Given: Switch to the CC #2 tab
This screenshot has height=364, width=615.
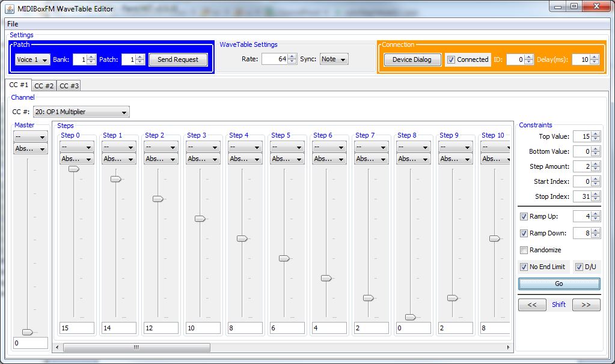Looking at the screenshot, I should click(x=44, y=86).
